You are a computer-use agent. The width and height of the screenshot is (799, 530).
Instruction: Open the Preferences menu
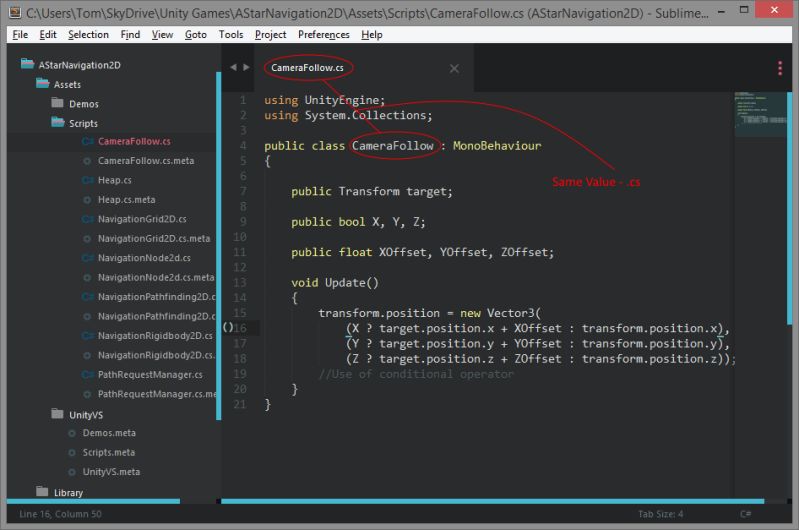pyautogui.click(x=324, y=35)
